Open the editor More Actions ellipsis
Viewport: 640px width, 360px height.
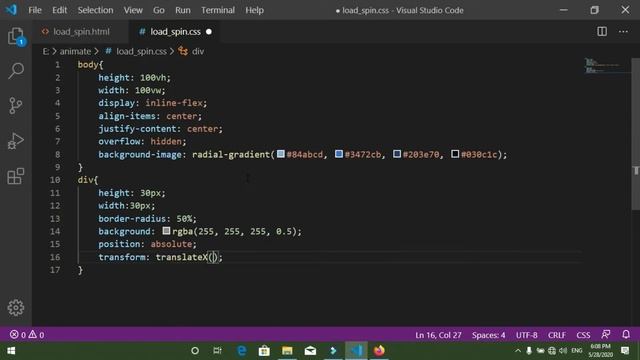point(623,31)
